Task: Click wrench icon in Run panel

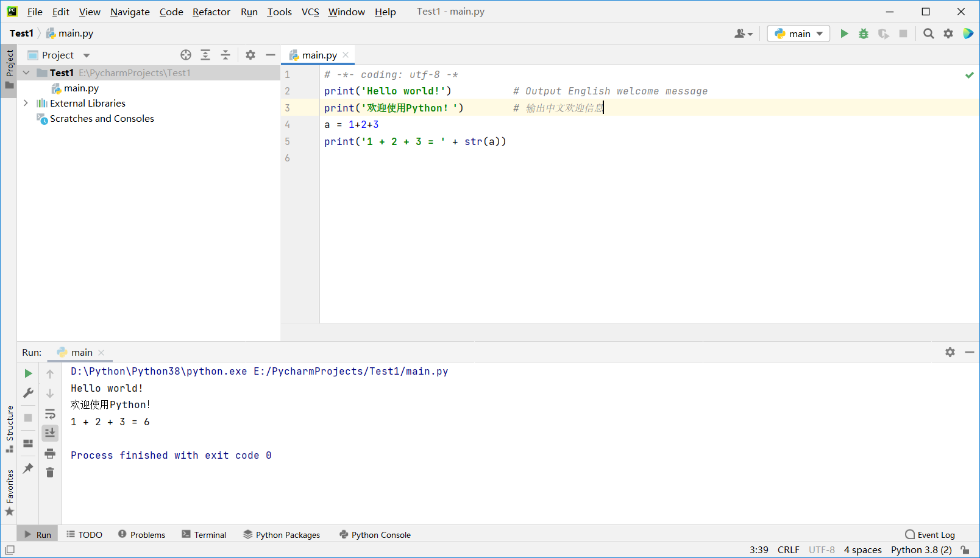Action: (28, 393)
